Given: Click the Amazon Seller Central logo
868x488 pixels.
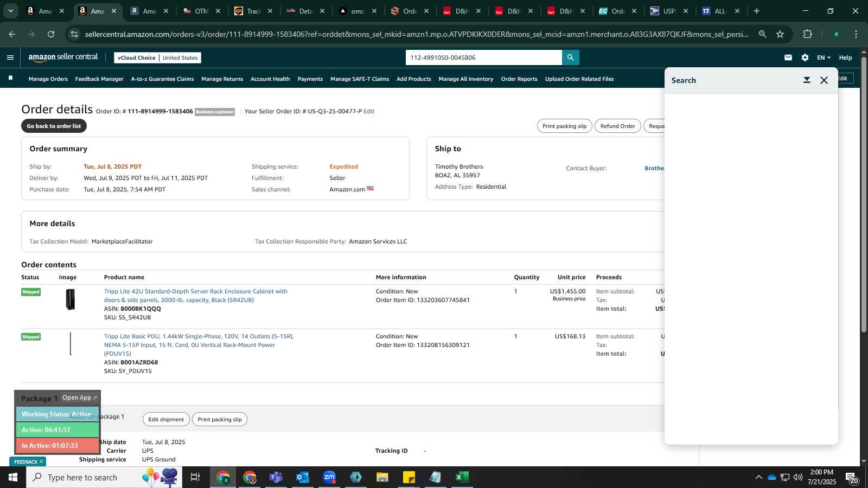Looking at the screenshot, I should coord(63,57).
